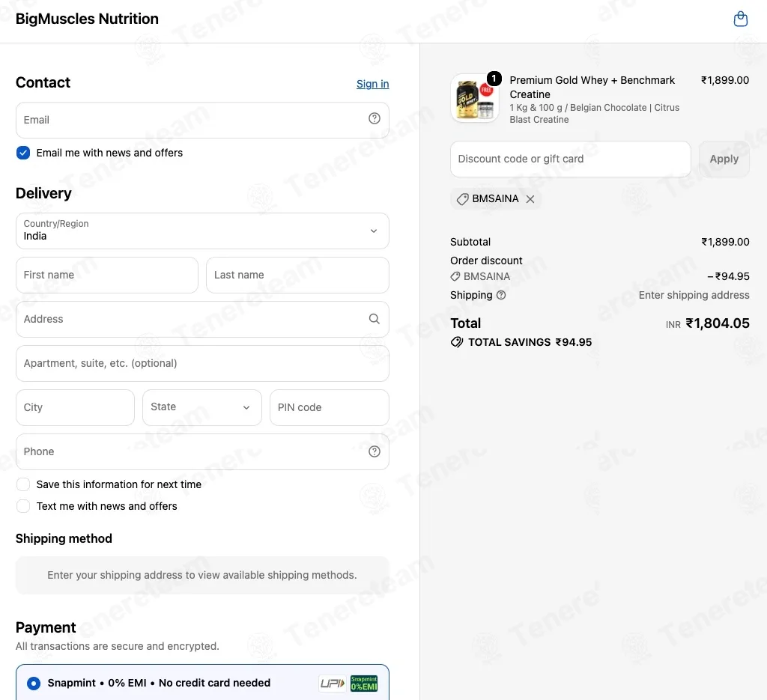
Task: Click the Address input field
Action: pos(202,319)
